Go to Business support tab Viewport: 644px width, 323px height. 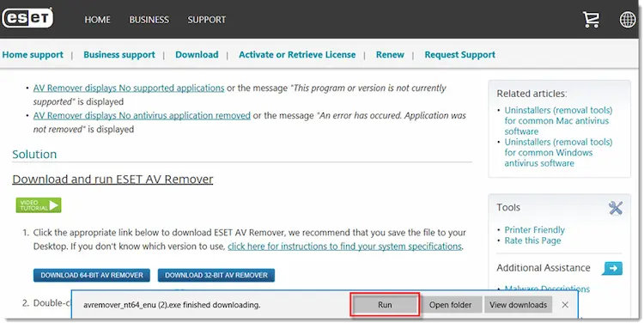tap(119, 55)
